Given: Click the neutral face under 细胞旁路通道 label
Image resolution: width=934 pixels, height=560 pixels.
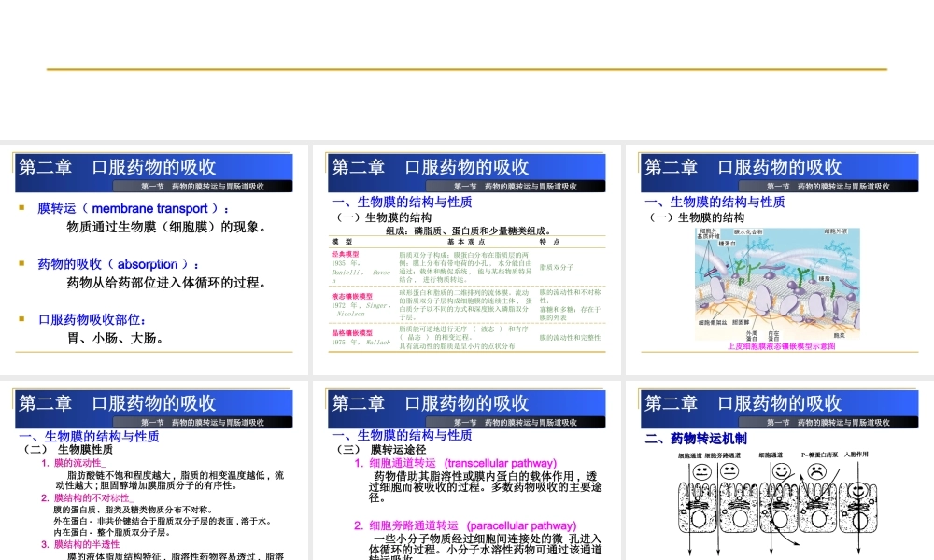Looking at the screenshot, I should click(729, 471).
